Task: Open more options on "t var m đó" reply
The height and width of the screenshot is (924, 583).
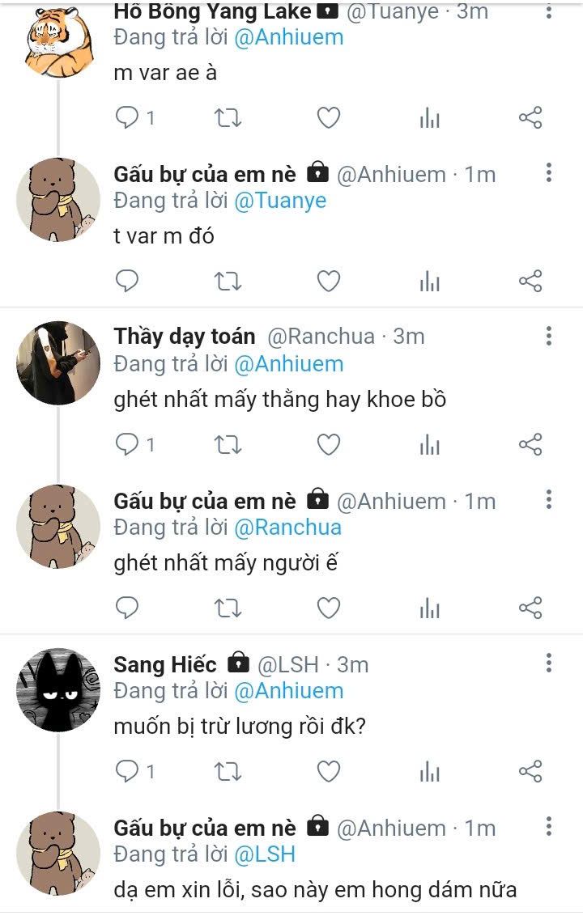Action: click(x=549, y=172)
